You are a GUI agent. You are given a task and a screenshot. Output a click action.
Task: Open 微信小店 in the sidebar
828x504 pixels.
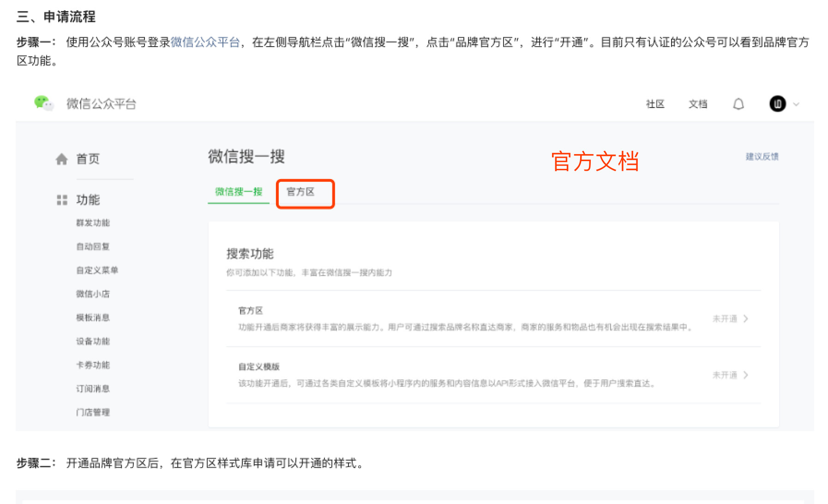[93, 294]
